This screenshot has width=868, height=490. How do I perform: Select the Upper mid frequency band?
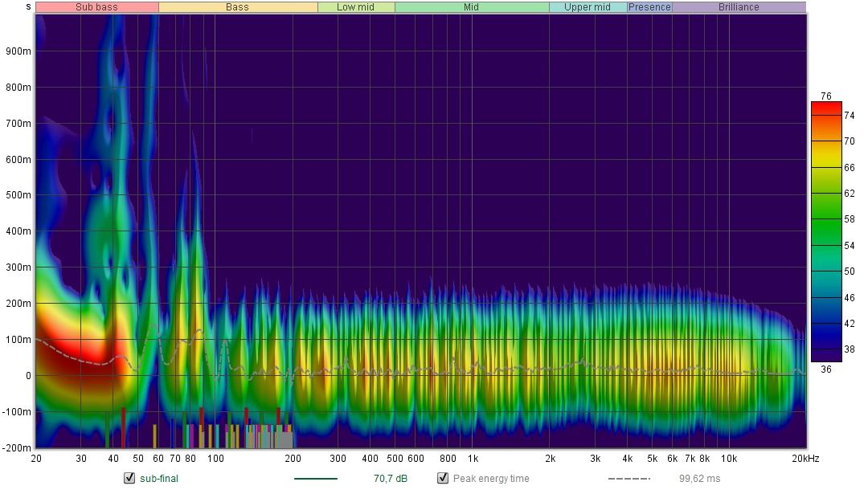click(x=587, y=7)
